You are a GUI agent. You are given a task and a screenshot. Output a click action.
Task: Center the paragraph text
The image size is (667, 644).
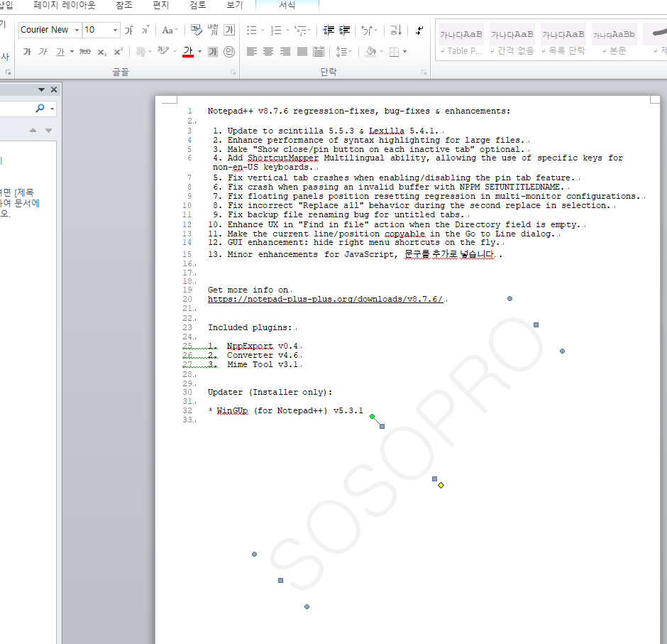click(x=268, y=52)
